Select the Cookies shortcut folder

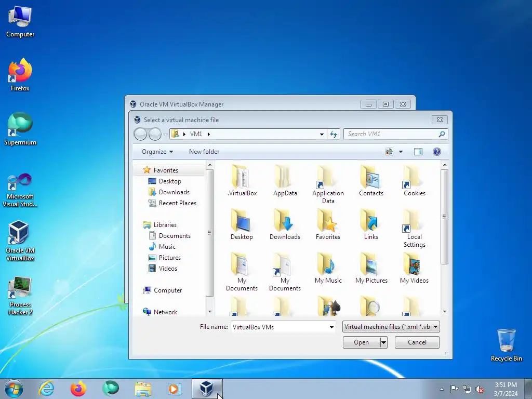[414, 181]
